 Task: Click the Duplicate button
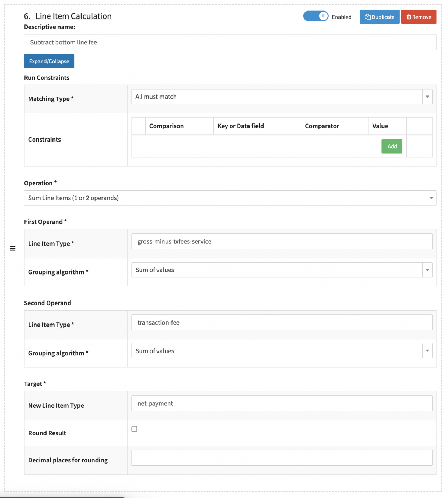(x=379, y=17)
